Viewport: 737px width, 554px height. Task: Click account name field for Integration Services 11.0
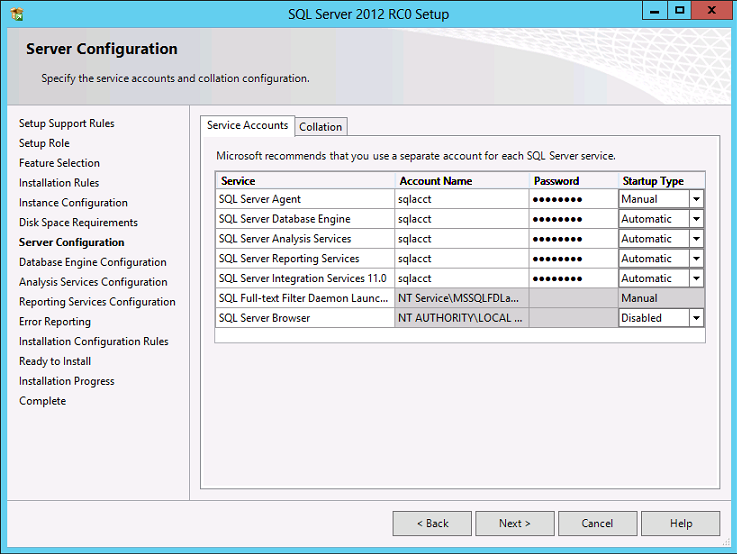(x=462, y=278)
